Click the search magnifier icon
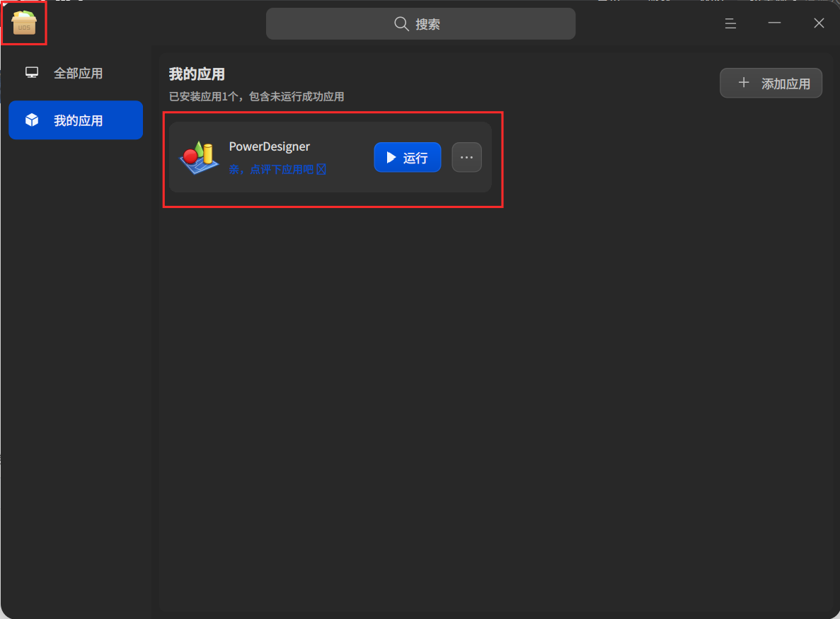The width and height of the screenshot is (840, 619). [x=401, y=23]
